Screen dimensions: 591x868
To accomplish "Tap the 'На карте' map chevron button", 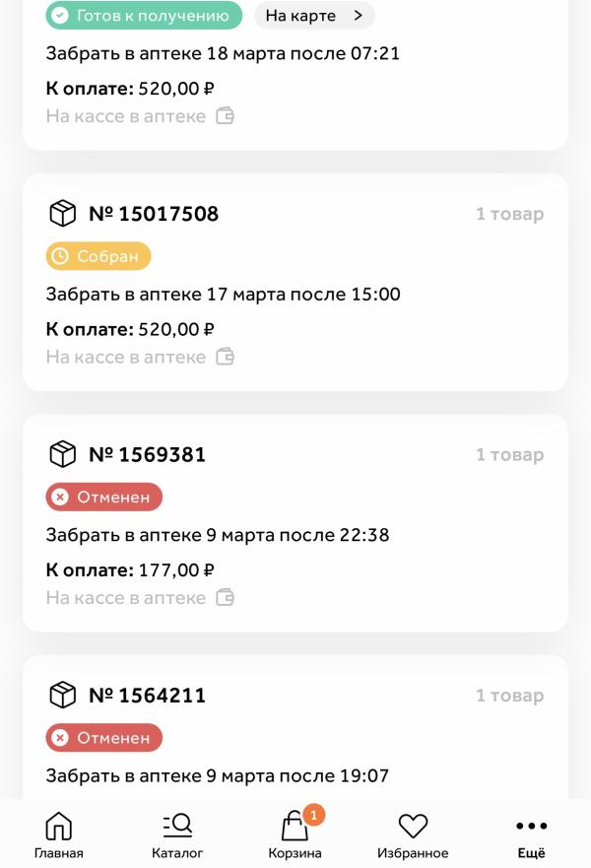I will coord(314,16).
